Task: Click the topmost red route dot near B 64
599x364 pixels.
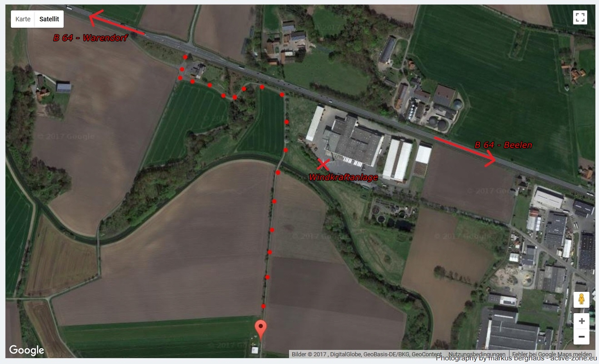Action: tap(185, 57)
